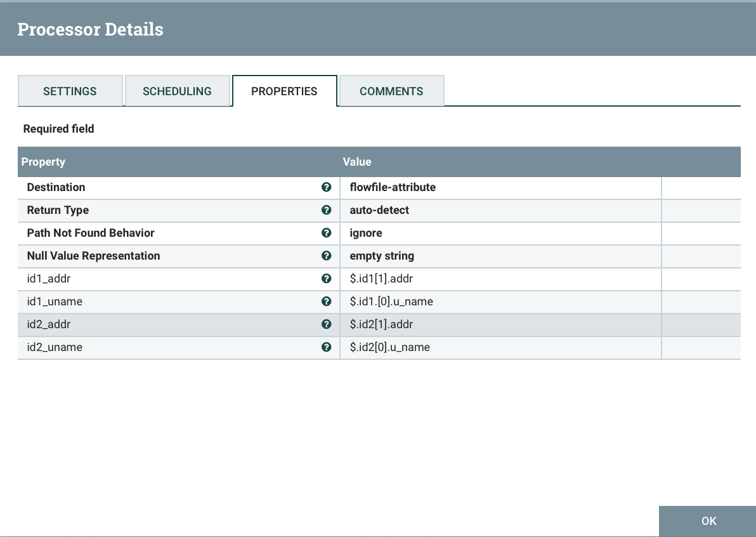Screen dimensions: 756x537
Task: Open help for the id1_uname property
Action: pos(326,302)
